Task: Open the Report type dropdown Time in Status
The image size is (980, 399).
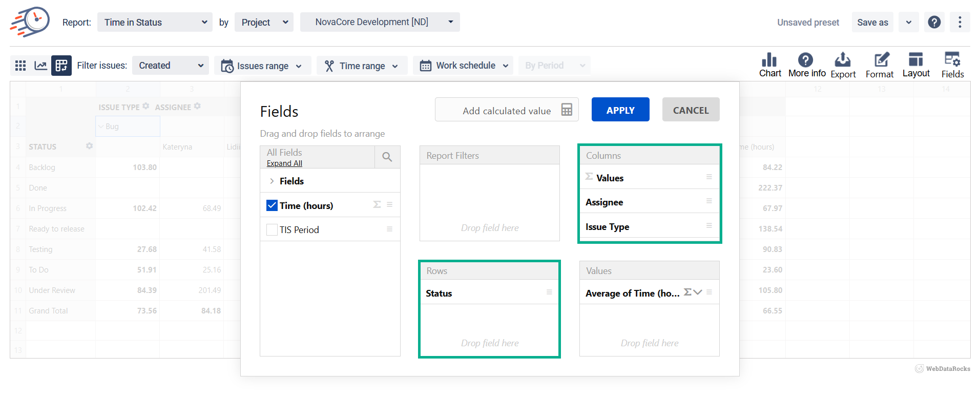Action: point(155,22)
